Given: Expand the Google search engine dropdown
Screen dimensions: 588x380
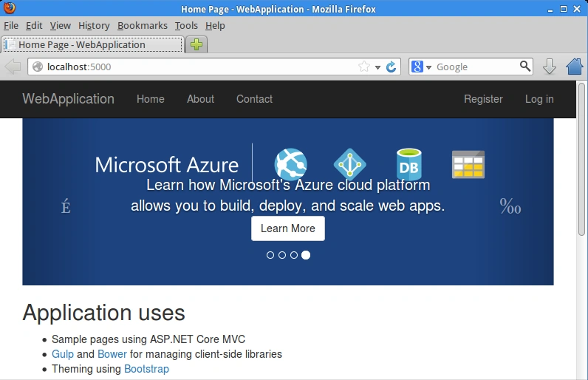Looking at the screenshot, I should pyautogui.click(x=422, y=67).
